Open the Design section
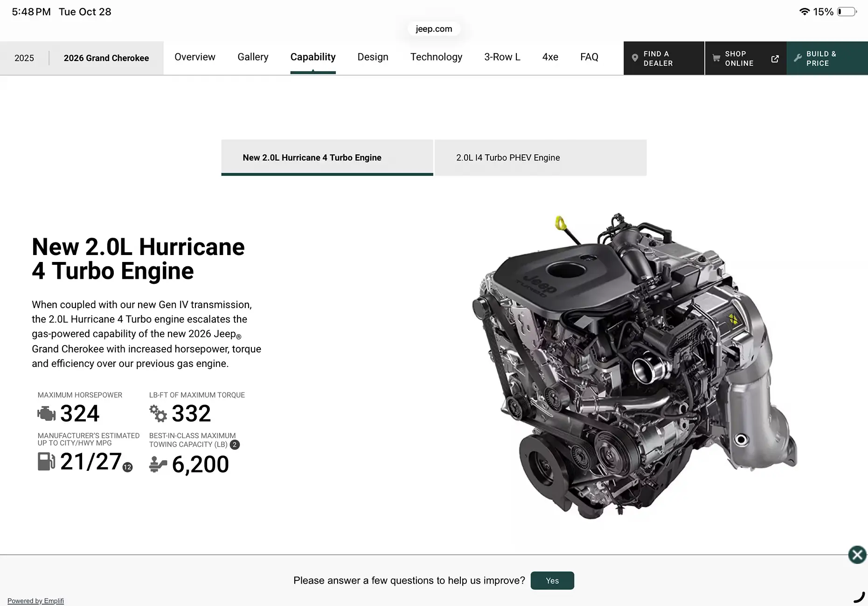The height and width of the screenshot is (606, 868). click(x=373, y=57)
